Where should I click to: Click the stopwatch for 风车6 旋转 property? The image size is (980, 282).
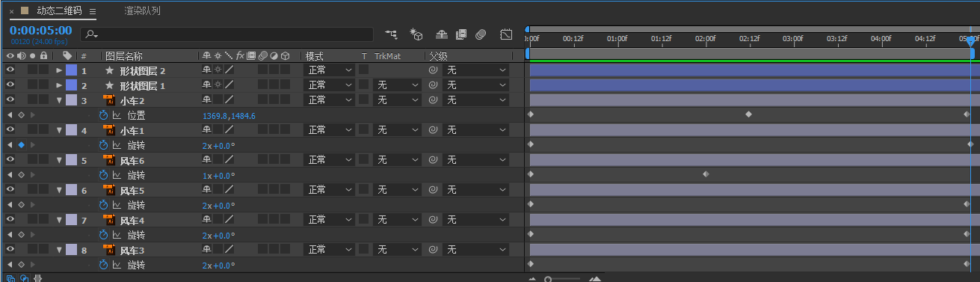point(104,175)
